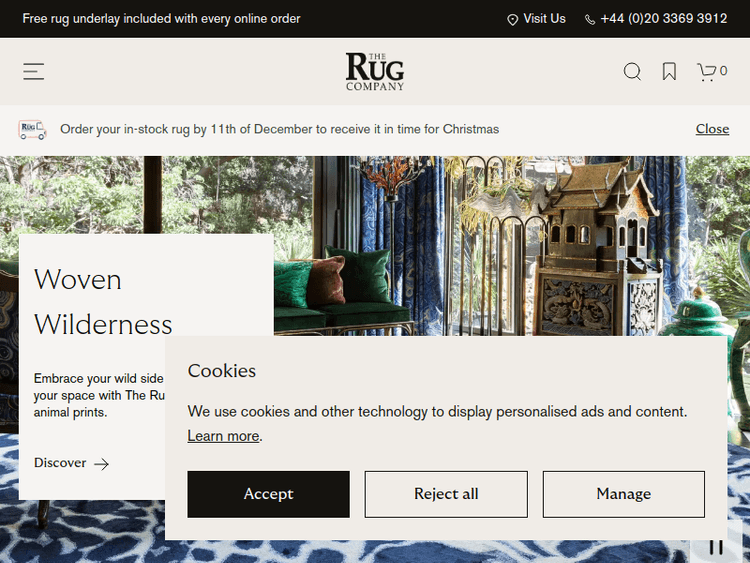Image resolution: width=750 pixels, height=563 pixels.
Task: Select Reject all cookies
Action: pos(446,494)
